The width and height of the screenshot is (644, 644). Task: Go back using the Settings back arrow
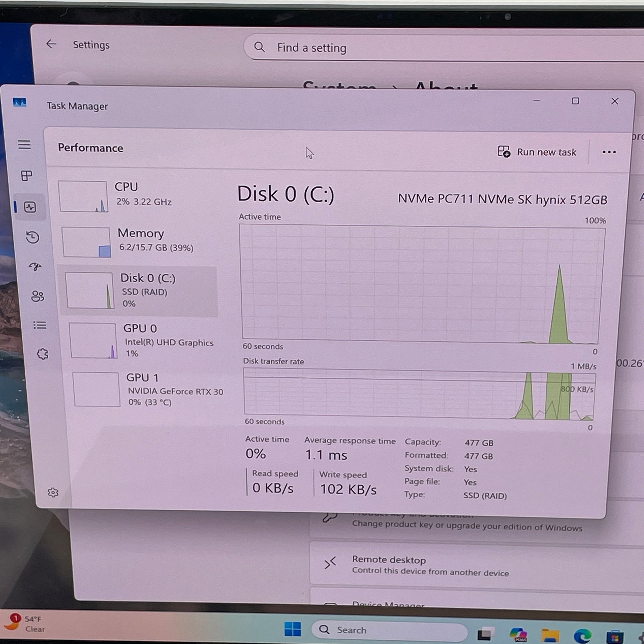(51, 44)
